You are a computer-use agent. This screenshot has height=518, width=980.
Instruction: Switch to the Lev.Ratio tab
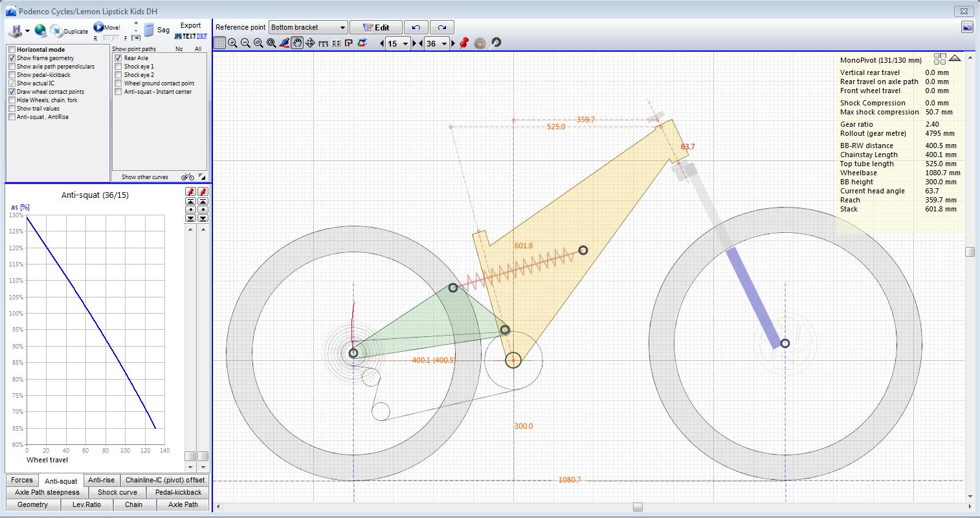[x=87, y=504]
